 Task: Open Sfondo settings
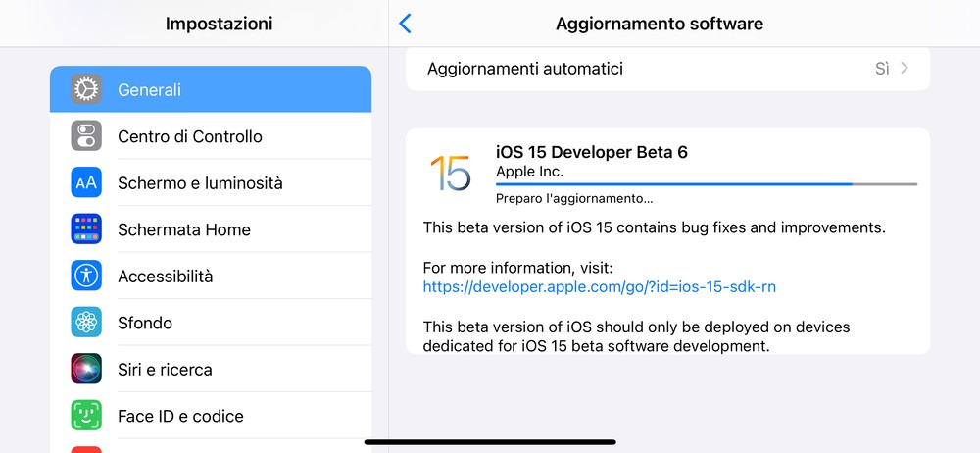coord(211,323)
